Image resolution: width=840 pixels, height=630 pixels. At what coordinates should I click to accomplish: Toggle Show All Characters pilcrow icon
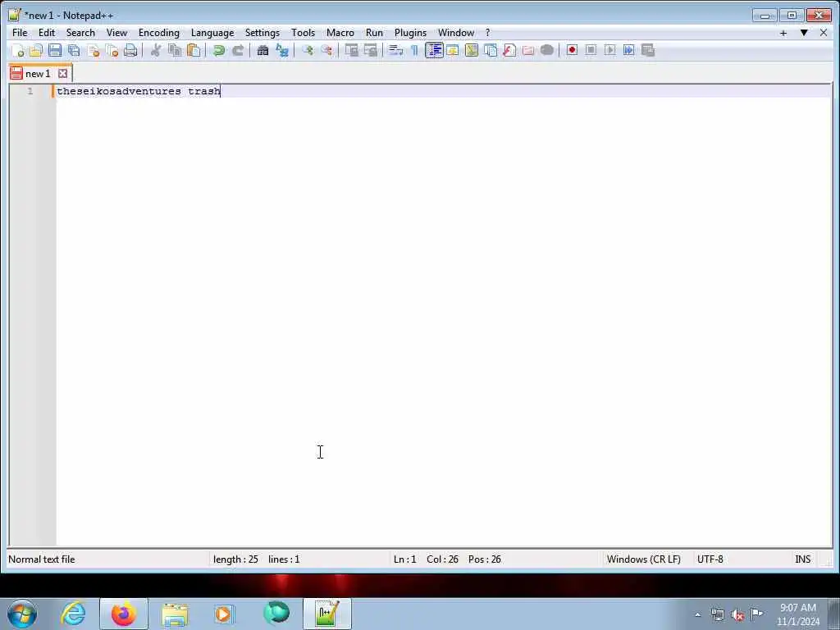coord(414,50)
